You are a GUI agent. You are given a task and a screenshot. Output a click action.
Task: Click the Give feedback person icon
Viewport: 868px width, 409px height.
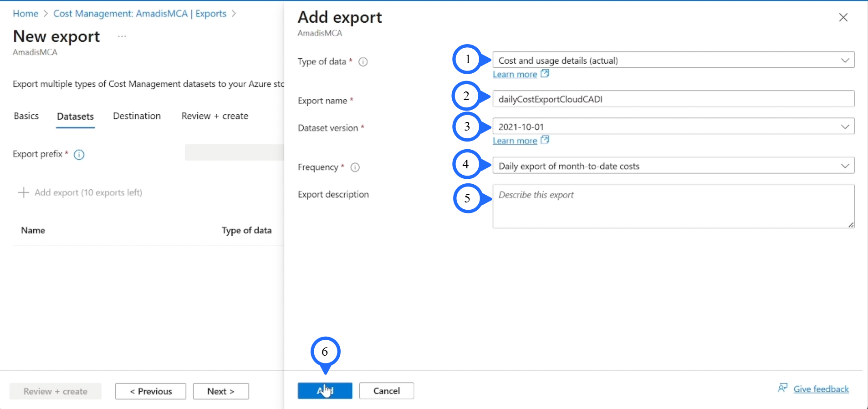pyautogui.click(x=782, y=388)
